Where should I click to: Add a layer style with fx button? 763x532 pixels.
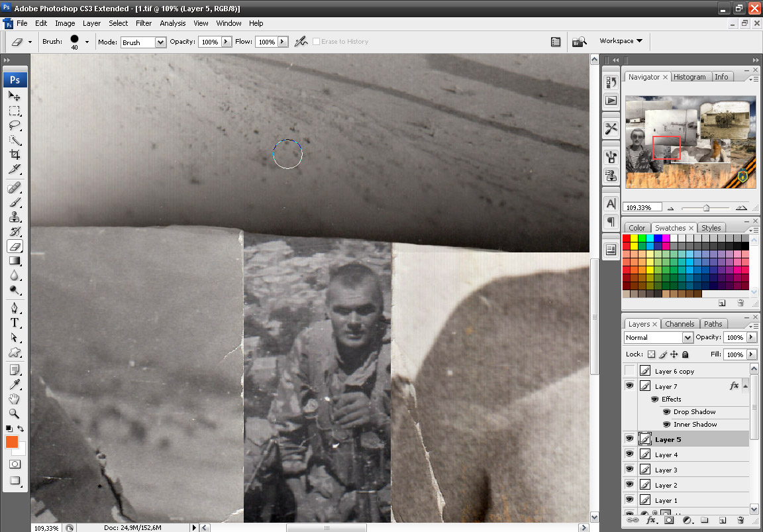651,520
